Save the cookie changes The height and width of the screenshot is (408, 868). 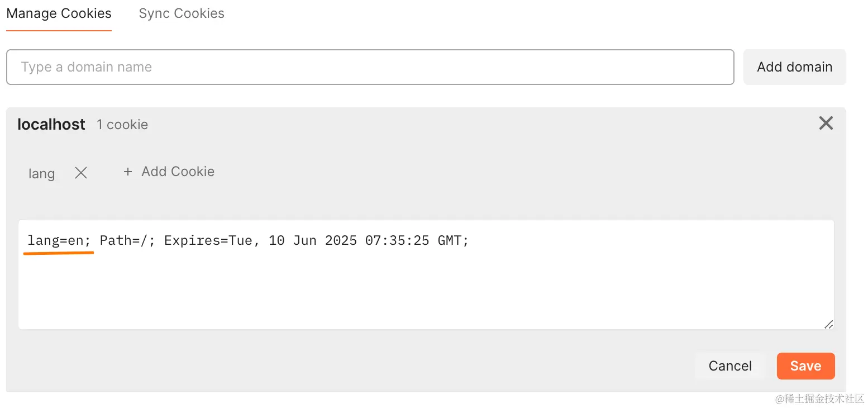click(x=805, y=366)
